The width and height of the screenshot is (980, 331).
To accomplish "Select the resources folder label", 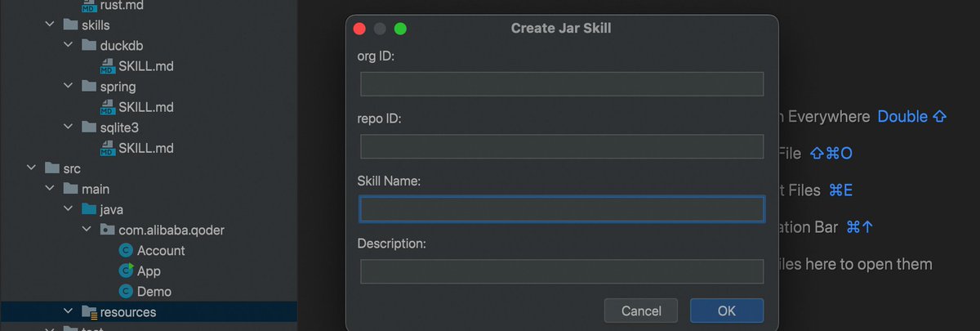I will [128, 312].
